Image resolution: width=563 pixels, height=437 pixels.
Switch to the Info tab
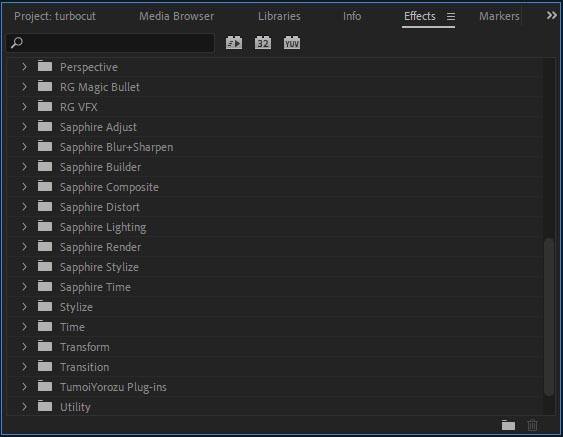click(352, 16)
